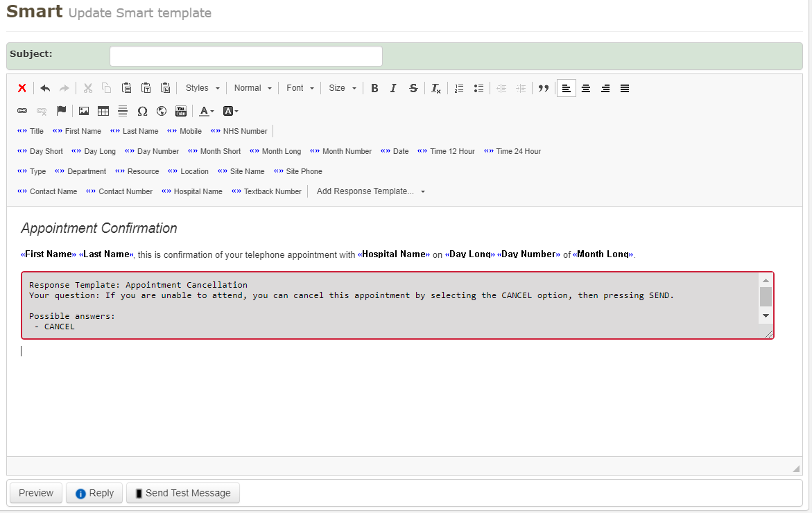Image resolution: width=812 pixels, height=513 pixels.
Task: Click the red X clear icon in toolbar
Action: (22, 88)
